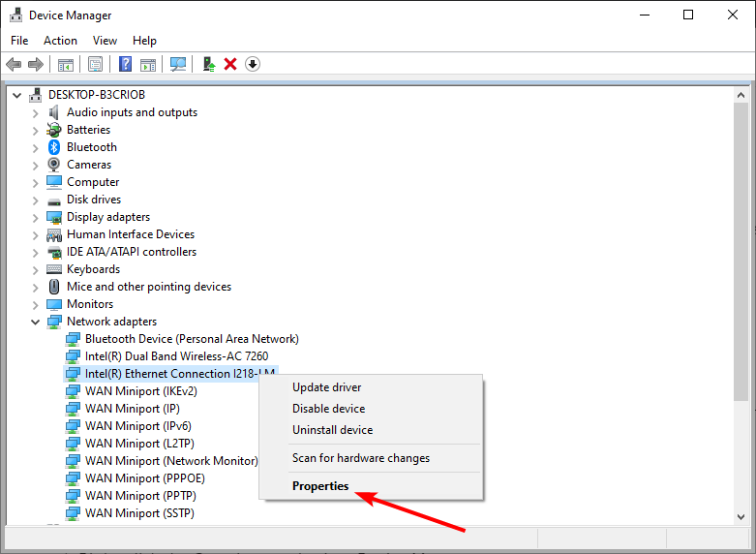Screen dimensions: 756x554
Task: Open the File menu
Action: coord(19,41)
